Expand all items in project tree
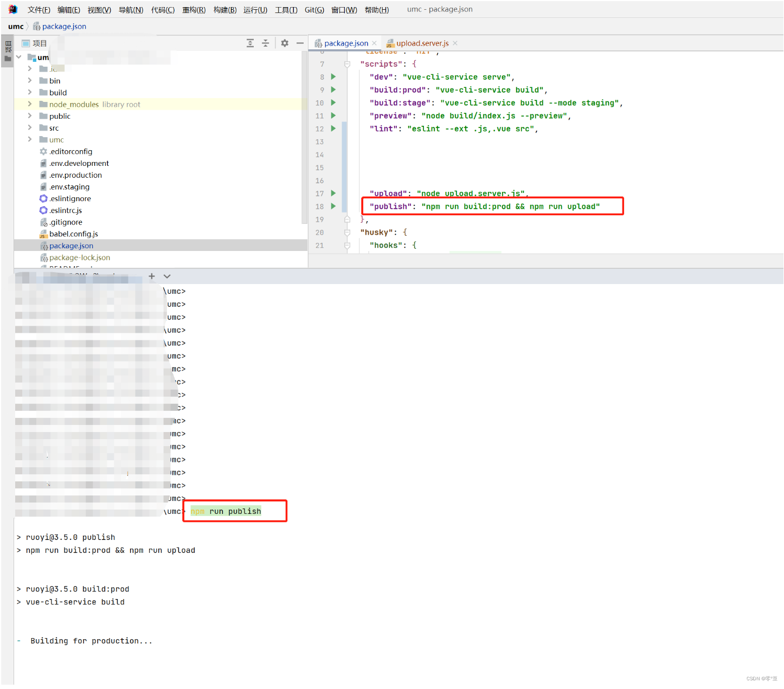The height and width of the screenshot is (689, 784). (x=250, y=43)
